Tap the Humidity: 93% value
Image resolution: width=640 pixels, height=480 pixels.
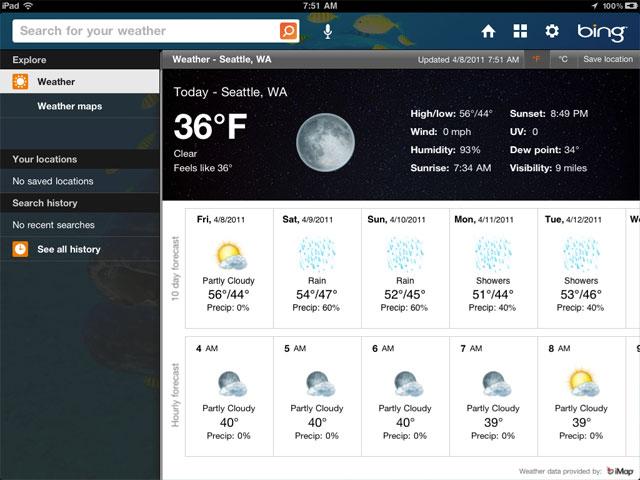(x=445, y=150)
